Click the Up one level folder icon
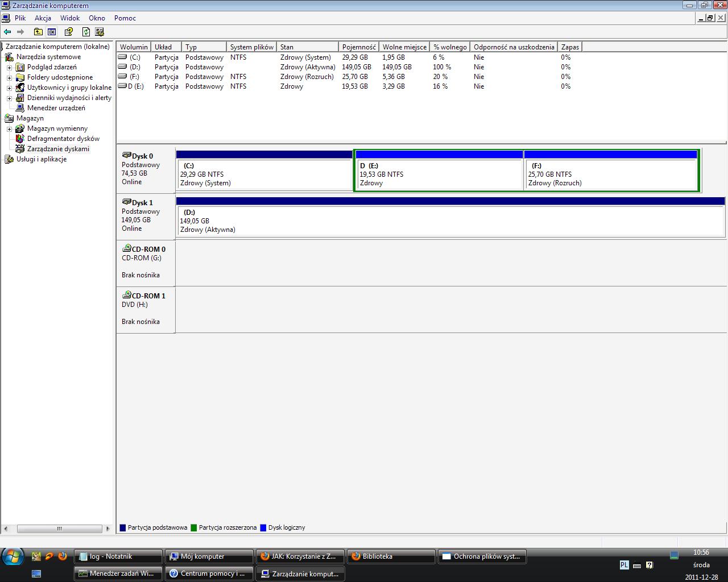 [38, 32]
